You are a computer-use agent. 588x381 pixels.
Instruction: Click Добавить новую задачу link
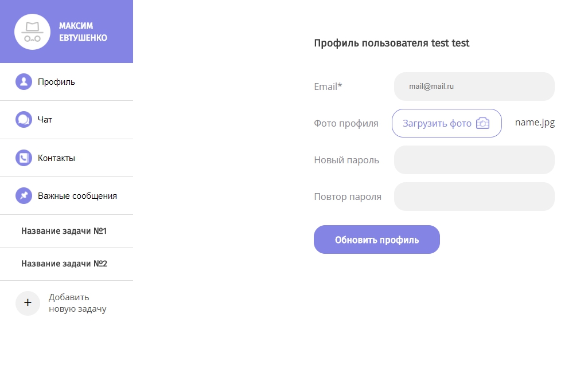pos(77,303)
